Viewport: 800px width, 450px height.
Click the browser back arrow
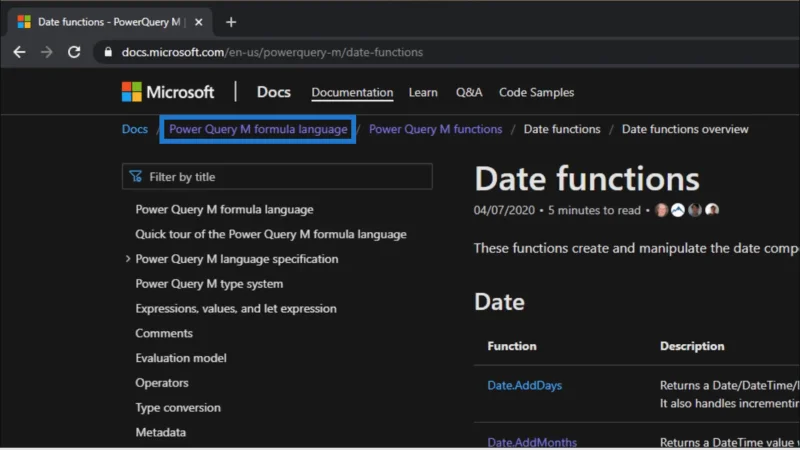coord(19,52)
